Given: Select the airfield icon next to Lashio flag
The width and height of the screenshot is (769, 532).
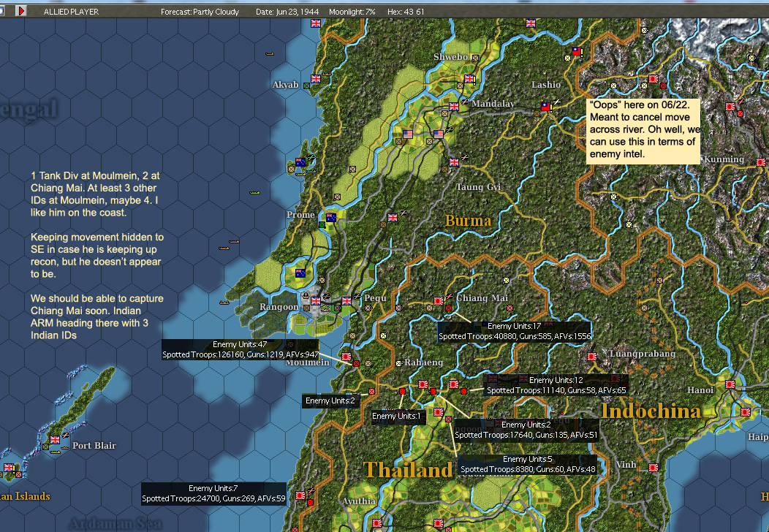Looking at the screenshot, I should point(556,102).
